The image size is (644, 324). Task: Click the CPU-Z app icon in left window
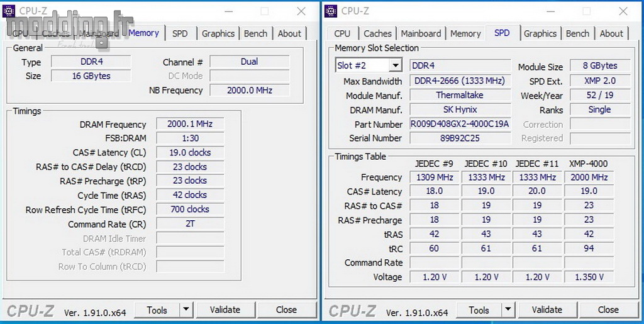(x=9, y=11)
